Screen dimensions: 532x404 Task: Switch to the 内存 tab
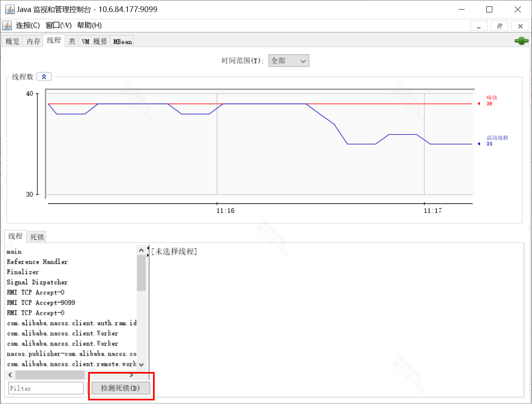pos(33,41)
